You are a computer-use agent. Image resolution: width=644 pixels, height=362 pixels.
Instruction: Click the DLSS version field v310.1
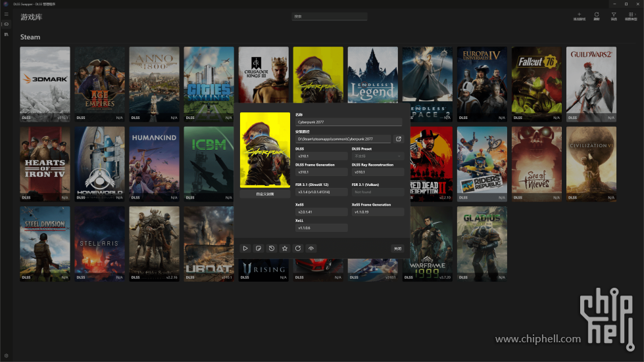click(321, 156)
